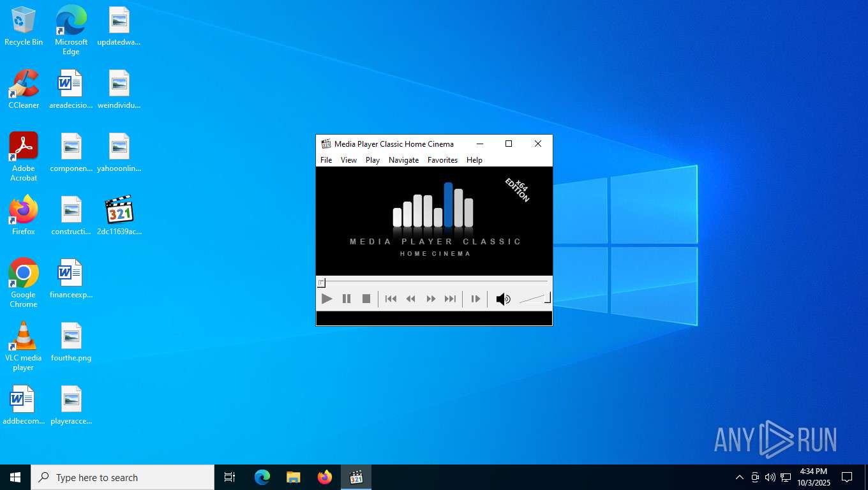Screen dimensions: 868x490
Task: Open the clock showing 4:34 PM
Action: pyautogui.click(x=813, y=477)
